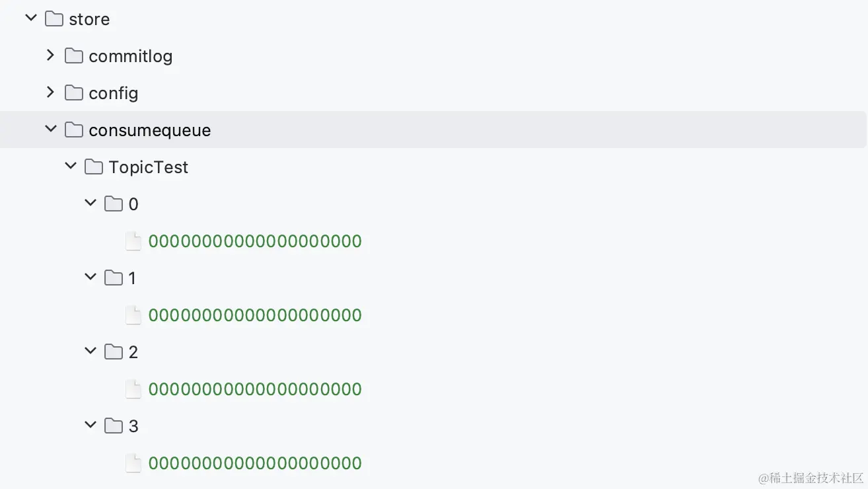868x489 pixels.
Task: Select the commitlog tree item label
Action: point(130,56)
